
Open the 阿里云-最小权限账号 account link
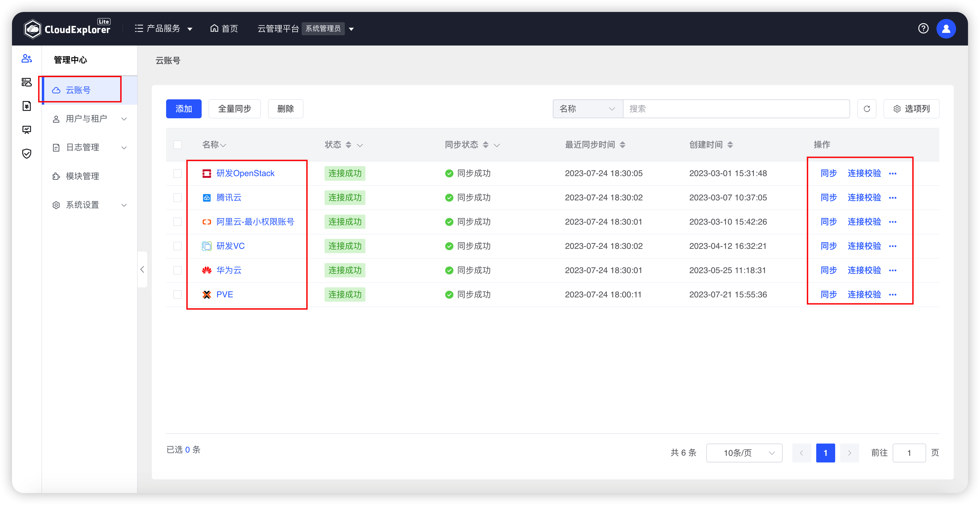(x=255, y=222)
